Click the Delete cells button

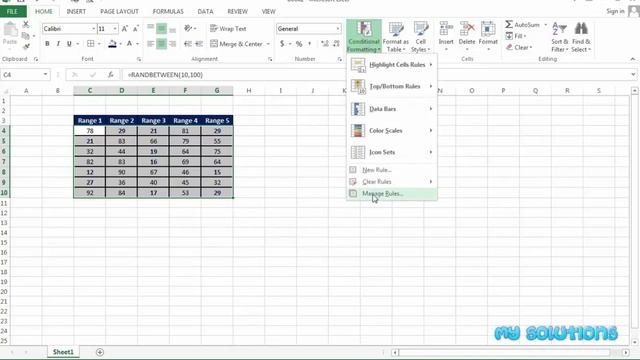467,36
